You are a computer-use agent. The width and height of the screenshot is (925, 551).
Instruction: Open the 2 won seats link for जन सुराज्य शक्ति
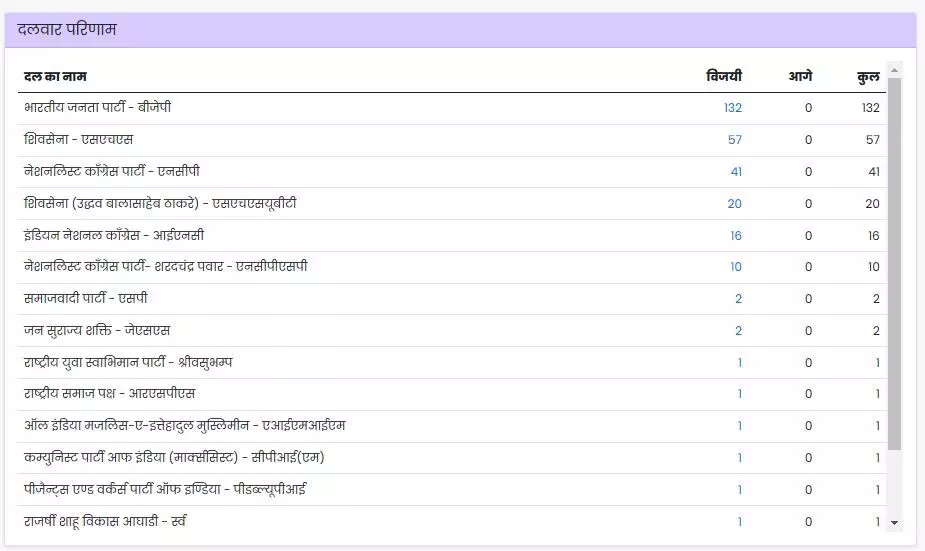coord(738,330)
